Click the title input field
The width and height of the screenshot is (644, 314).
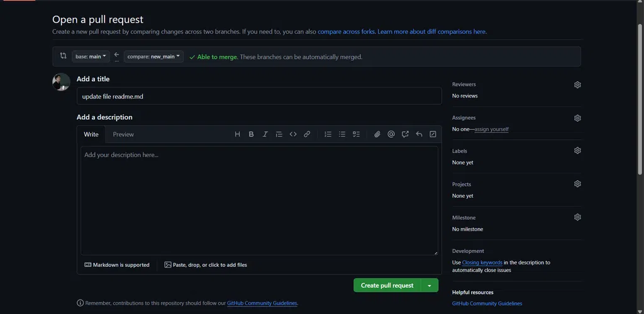[x=259, y=96]
